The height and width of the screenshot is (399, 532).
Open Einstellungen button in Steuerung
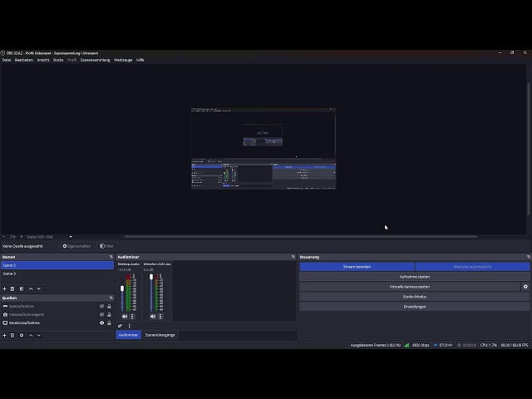tap(415, 307)
